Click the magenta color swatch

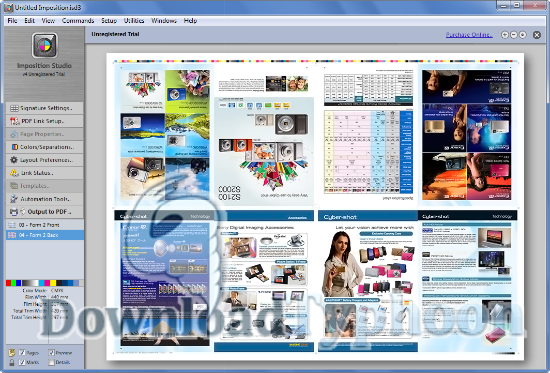point(47,283)
